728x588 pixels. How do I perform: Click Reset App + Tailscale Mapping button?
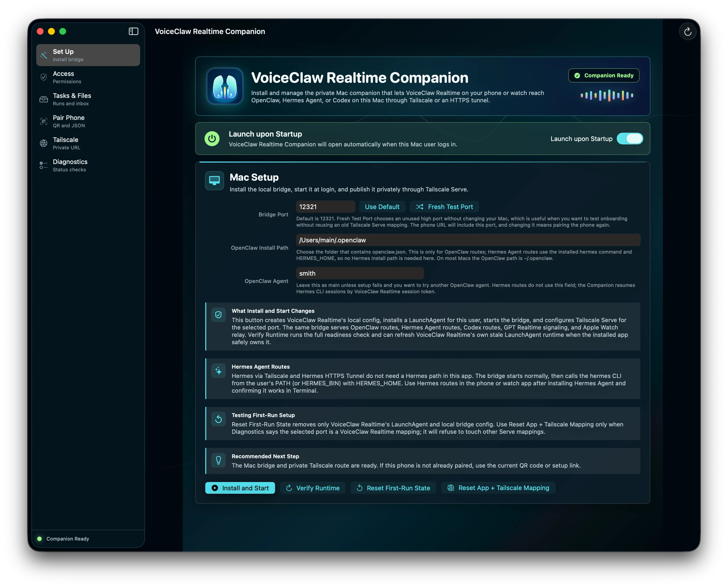[498, 488]
